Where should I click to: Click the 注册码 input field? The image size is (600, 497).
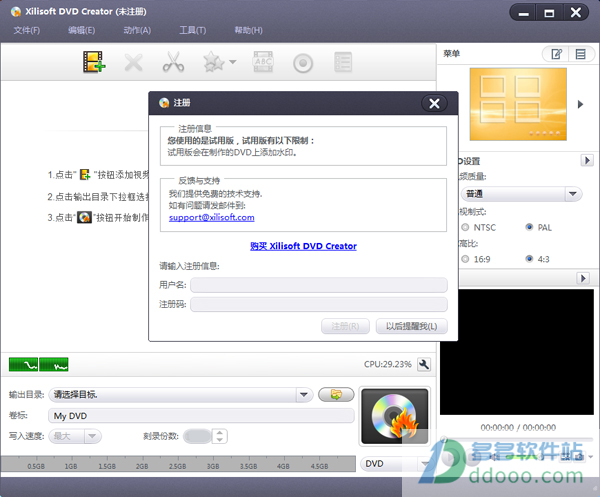319,305
